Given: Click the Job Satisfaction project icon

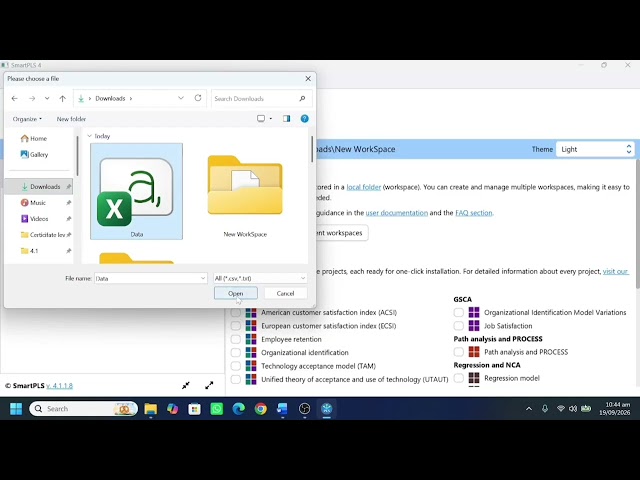Looking at the screenshot, I should tap(474, 326).
